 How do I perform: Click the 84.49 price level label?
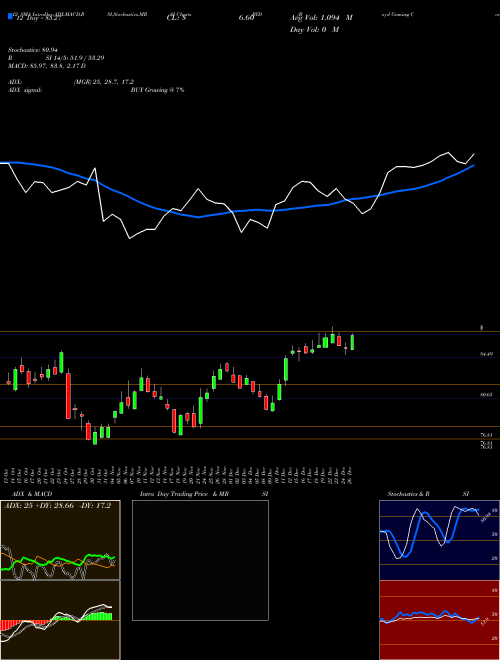click(487, 355)
